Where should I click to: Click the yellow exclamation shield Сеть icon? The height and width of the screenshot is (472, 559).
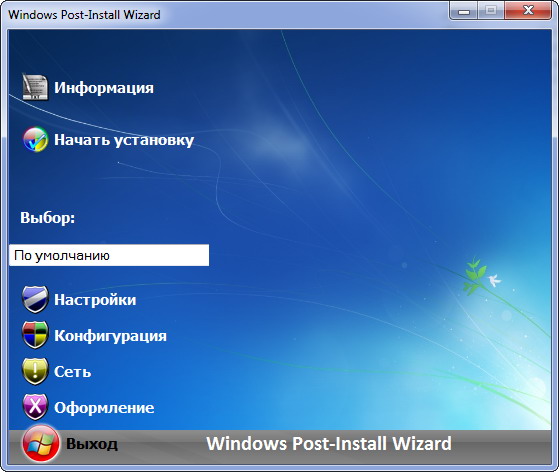tap(35, 371)
